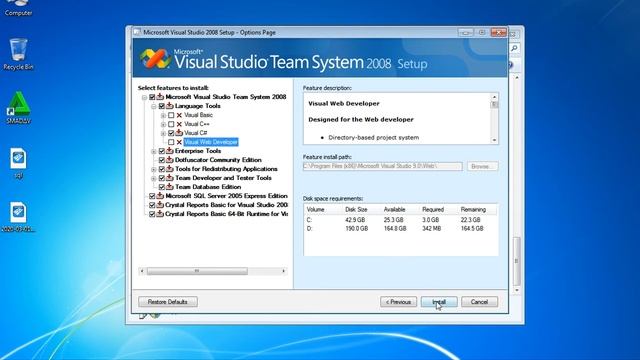Click install icon beside Team Database Edition

point(170,187)
